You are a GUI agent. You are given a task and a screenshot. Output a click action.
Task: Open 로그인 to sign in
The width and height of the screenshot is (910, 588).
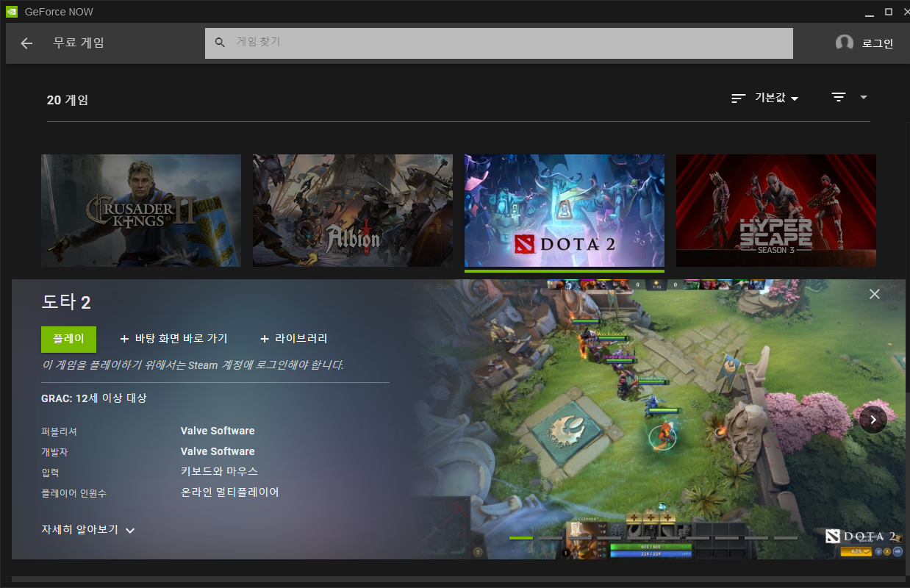pyautogui.click(x=878, y=43)
